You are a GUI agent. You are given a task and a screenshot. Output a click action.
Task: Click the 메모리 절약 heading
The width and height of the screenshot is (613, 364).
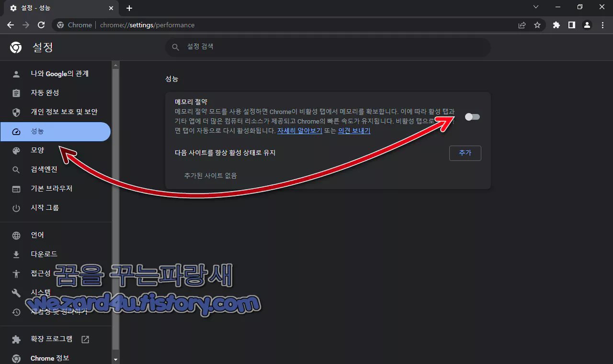tap(191, 102)
